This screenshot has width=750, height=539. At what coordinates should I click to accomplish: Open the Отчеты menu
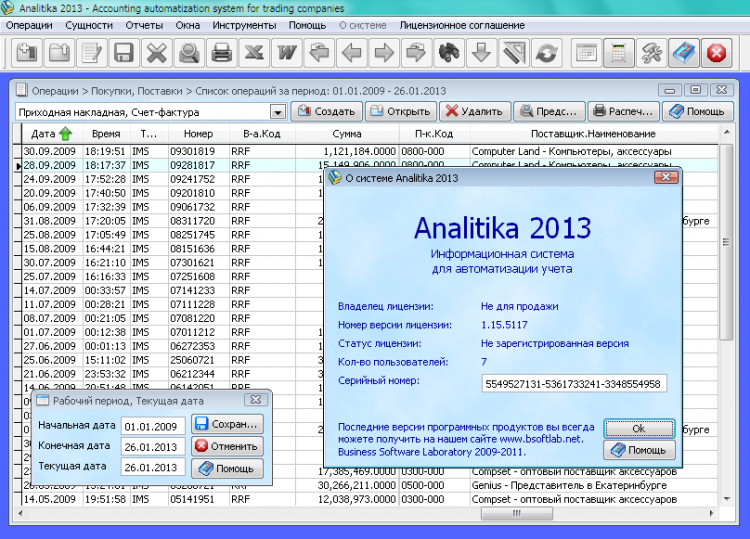pyautogui.click(x=144, y=25)
